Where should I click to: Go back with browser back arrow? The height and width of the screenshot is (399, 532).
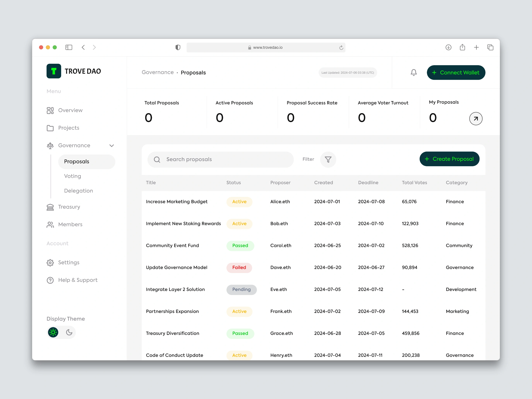click(x=83, y=47)
